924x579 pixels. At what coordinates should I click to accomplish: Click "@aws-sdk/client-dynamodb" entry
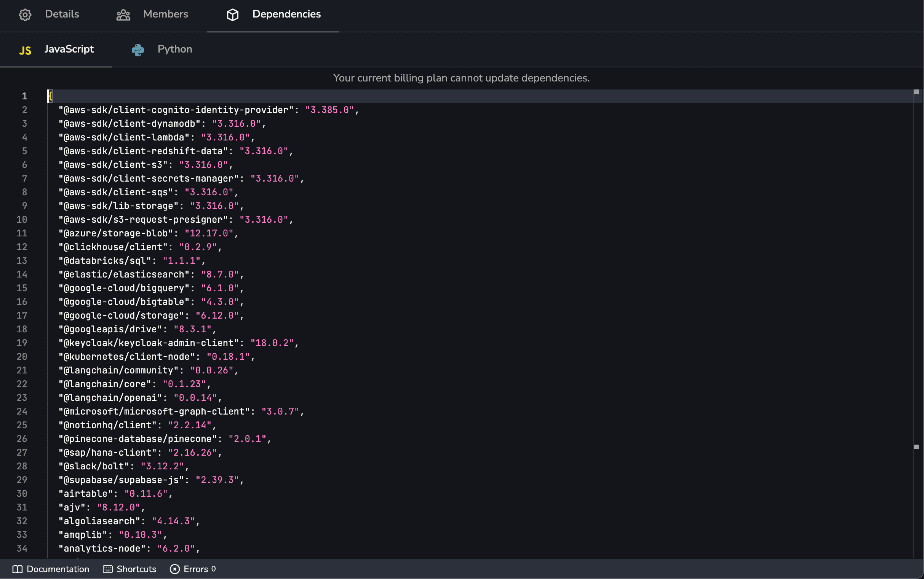click(x=162, y=124)
